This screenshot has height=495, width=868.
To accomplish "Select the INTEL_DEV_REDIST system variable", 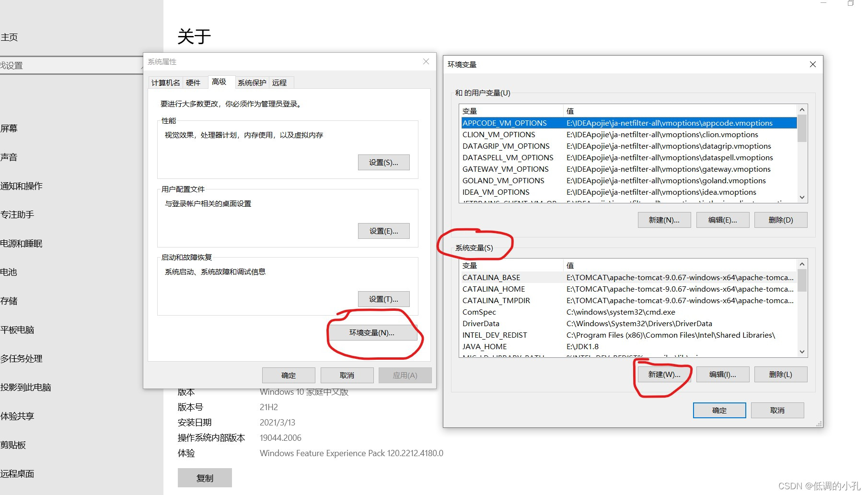I will point(628,335).
